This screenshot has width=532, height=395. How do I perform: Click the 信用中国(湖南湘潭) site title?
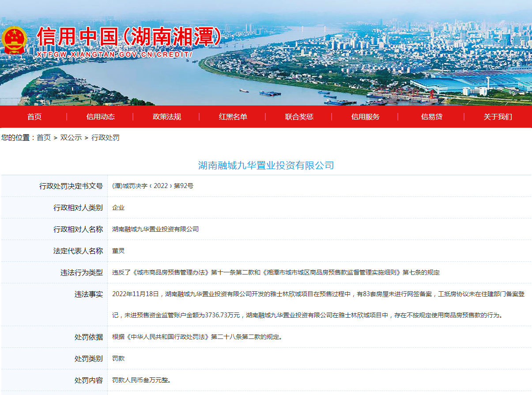129,37
